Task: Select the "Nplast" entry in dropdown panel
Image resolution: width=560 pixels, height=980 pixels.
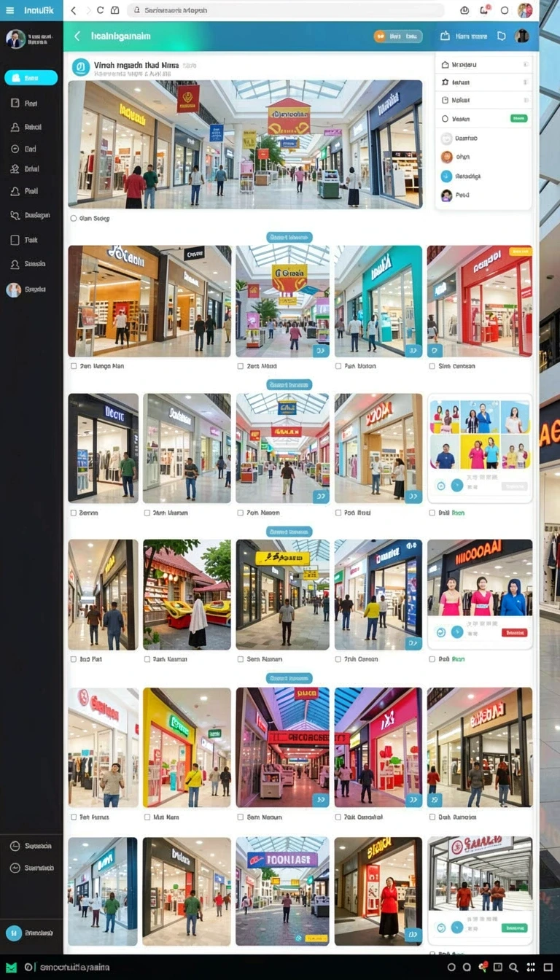Action: pyautogui.click(x=484, y=100)
